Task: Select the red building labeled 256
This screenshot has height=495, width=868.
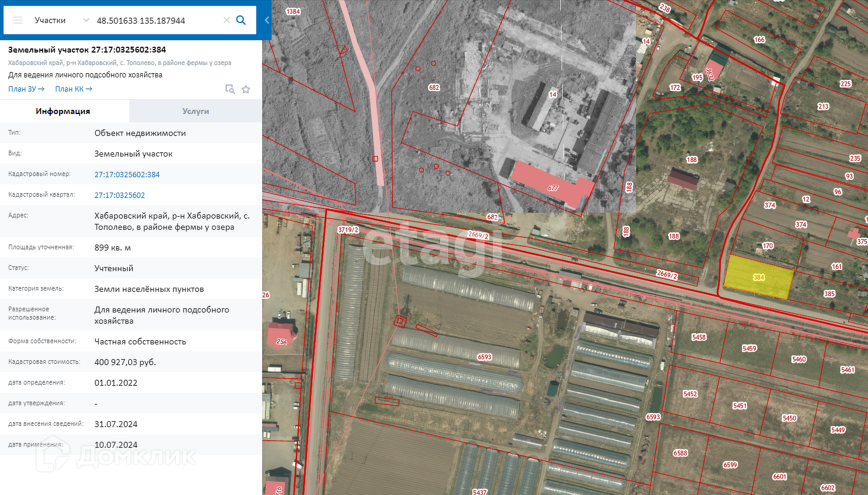Action: pyautogui.click(x=281, y=337)
